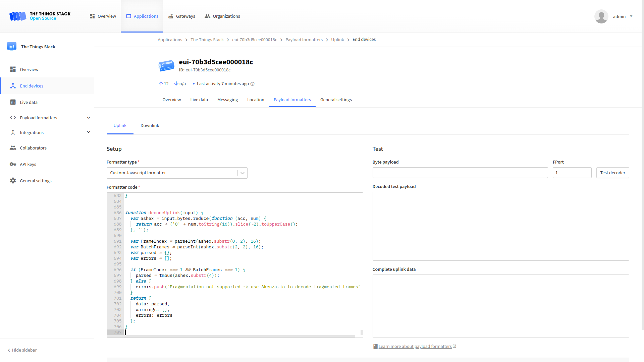Click Hide sidebar

click(22, 350)
